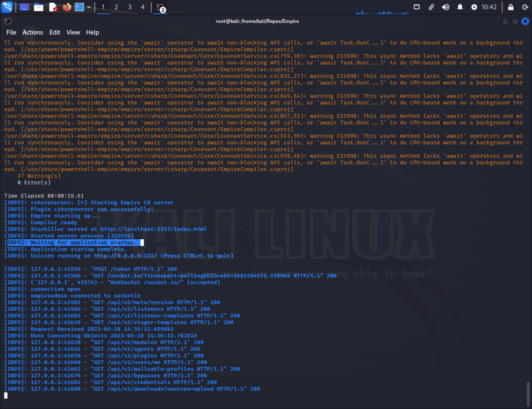Click the 'GET /api/v2/meta/version' log line
Viewport: 532px width, 409px height.
coord(112,302)
